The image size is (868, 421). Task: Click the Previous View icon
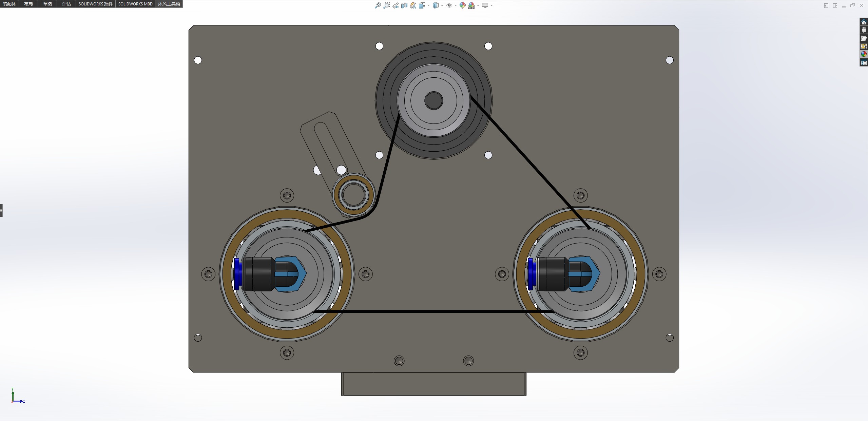tap(396, 5)
